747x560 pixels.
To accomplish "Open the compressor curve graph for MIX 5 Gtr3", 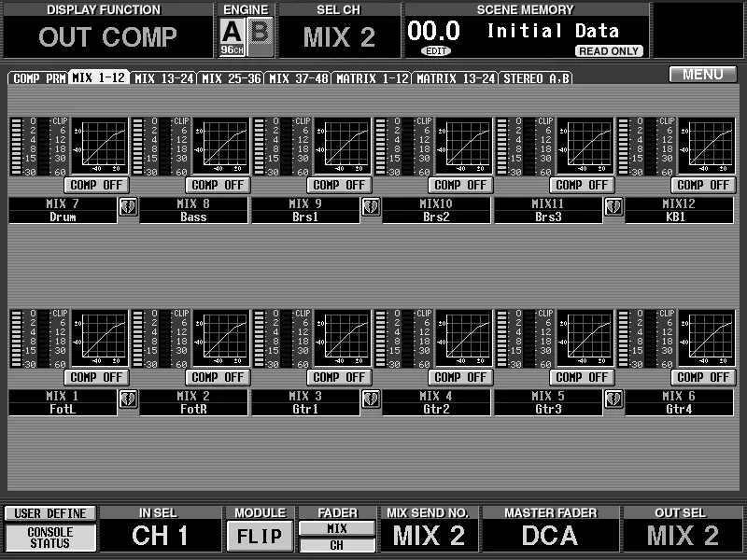I will pyautogui.click(x=585, y=339).
